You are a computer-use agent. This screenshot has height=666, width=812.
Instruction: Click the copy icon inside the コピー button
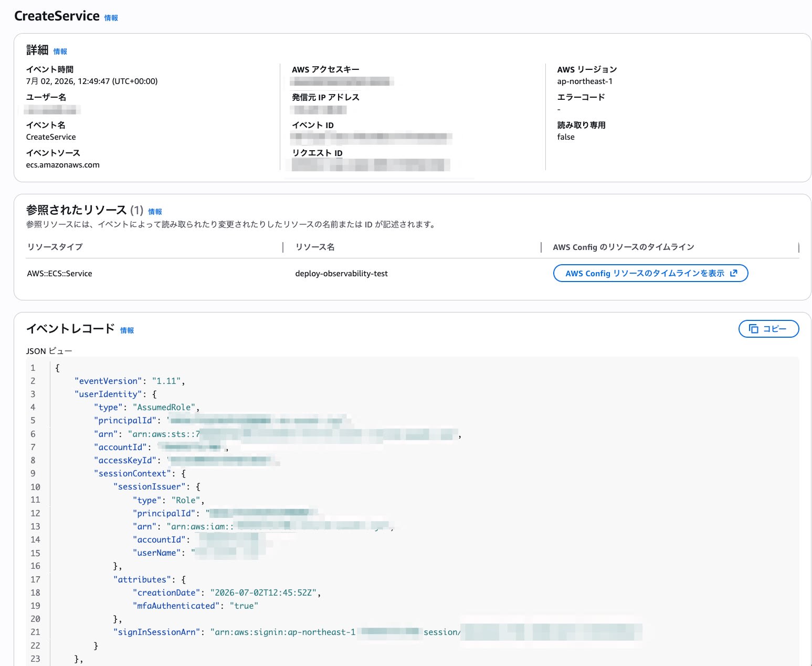pos(753,329)
